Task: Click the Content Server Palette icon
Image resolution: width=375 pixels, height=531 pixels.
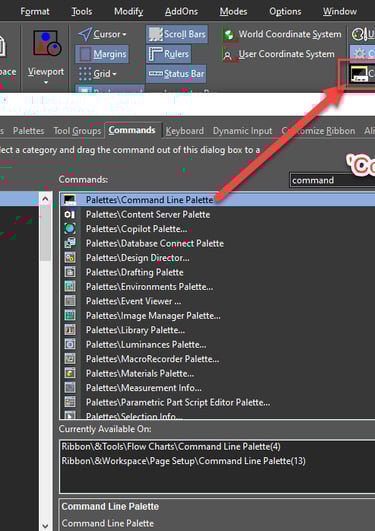Action: (x=70, y=214)
